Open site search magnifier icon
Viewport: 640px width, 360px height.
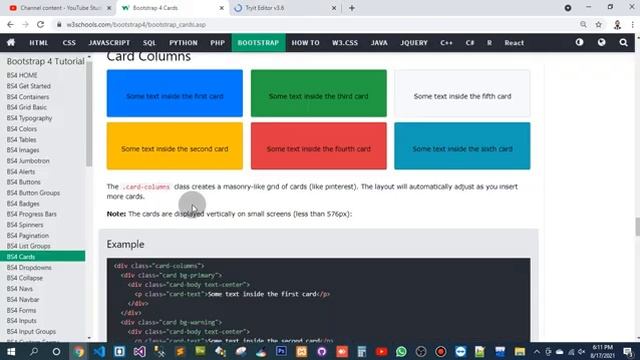623,42
